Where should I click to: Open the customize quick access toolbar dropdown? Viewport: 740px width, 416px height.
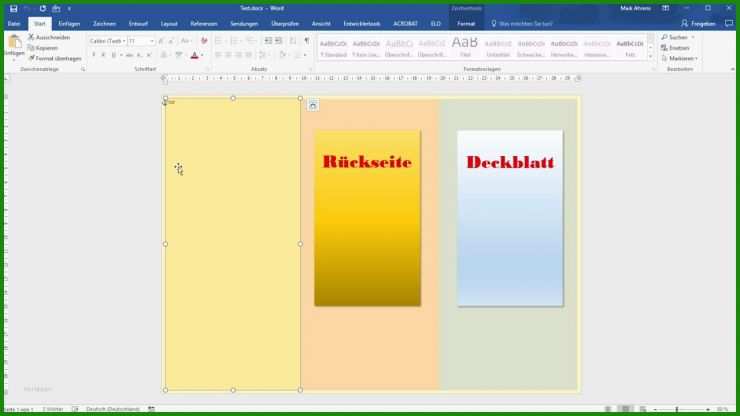[69, 8]
